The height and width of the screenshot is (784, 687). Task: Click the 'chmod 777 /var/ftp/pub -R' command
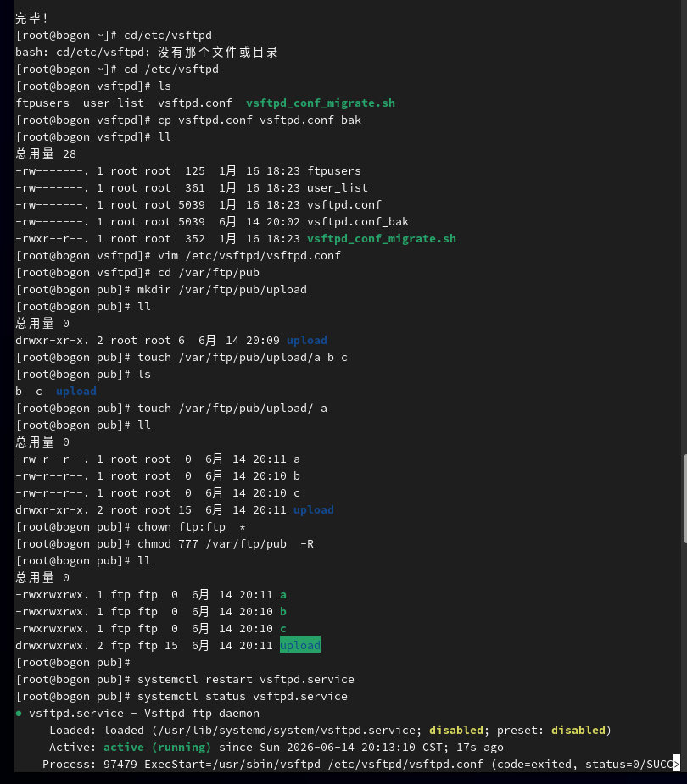pos(226,544)
